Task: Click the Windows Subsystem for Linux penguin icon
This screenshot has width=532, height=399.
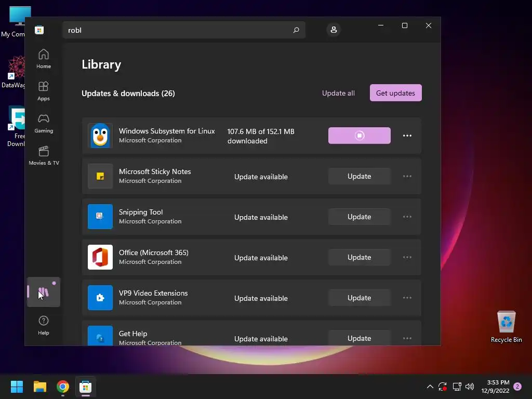Action: [x=100, y=136]
